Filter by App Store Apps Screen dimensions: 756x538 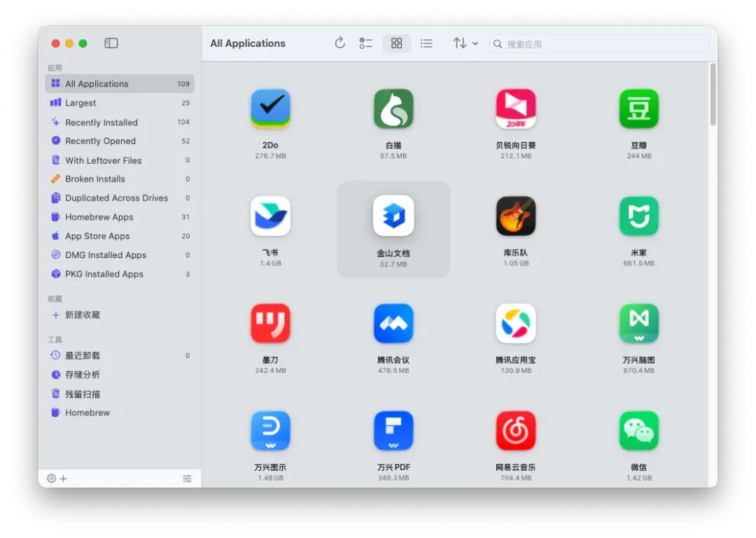120,236
